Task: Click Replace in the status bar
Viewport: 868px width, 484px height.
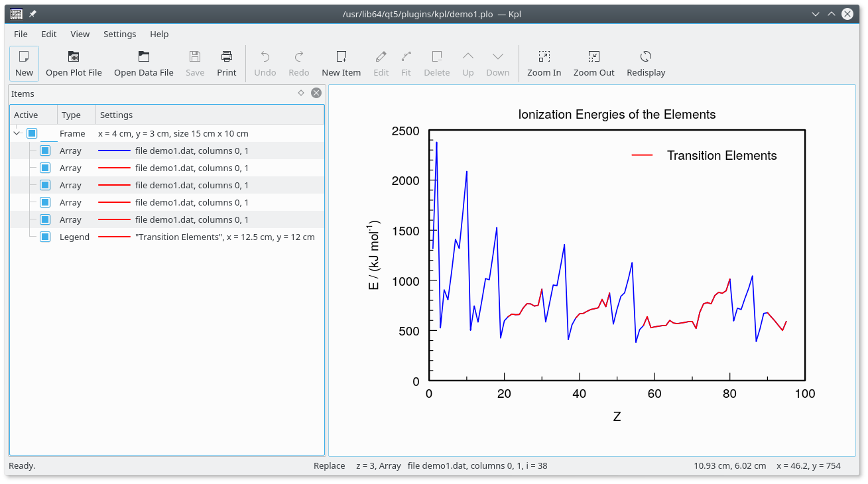Action: point(330,465)
